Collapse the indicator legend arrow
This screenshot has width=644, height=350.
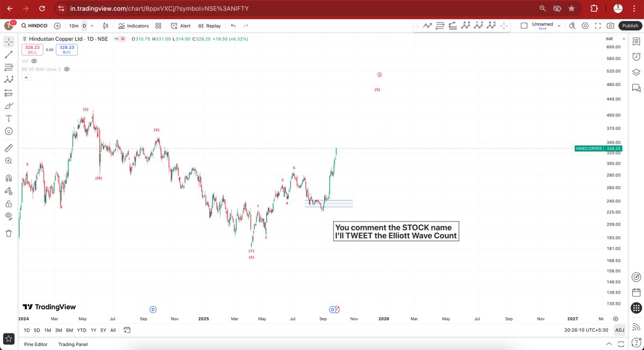[x=26, y=77]
